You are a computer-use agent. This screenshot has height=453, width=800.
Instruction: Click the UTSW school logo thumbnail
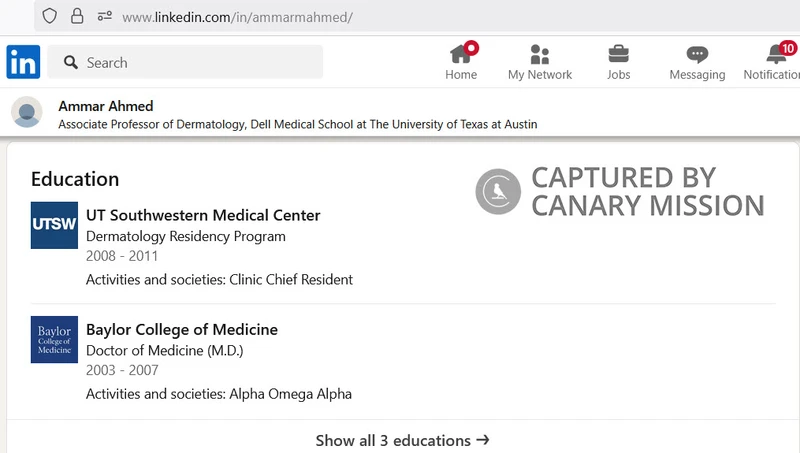pyautogui.click(x=54, y=225)
